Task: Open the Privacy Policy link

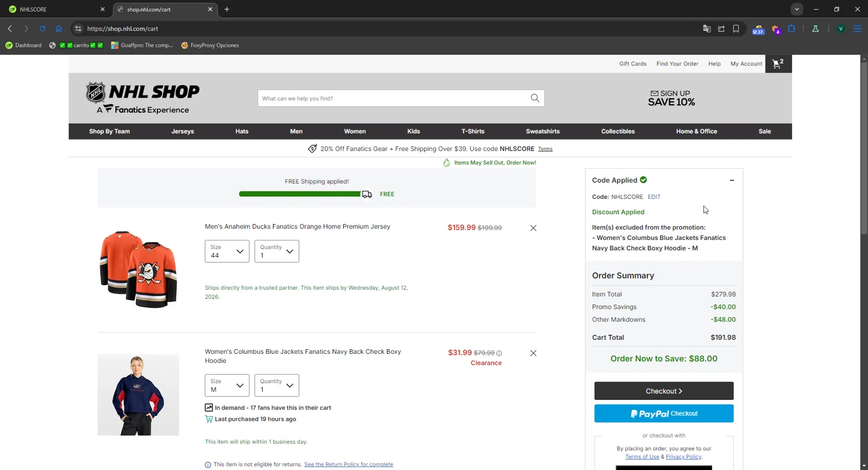Action: point(683,457)
